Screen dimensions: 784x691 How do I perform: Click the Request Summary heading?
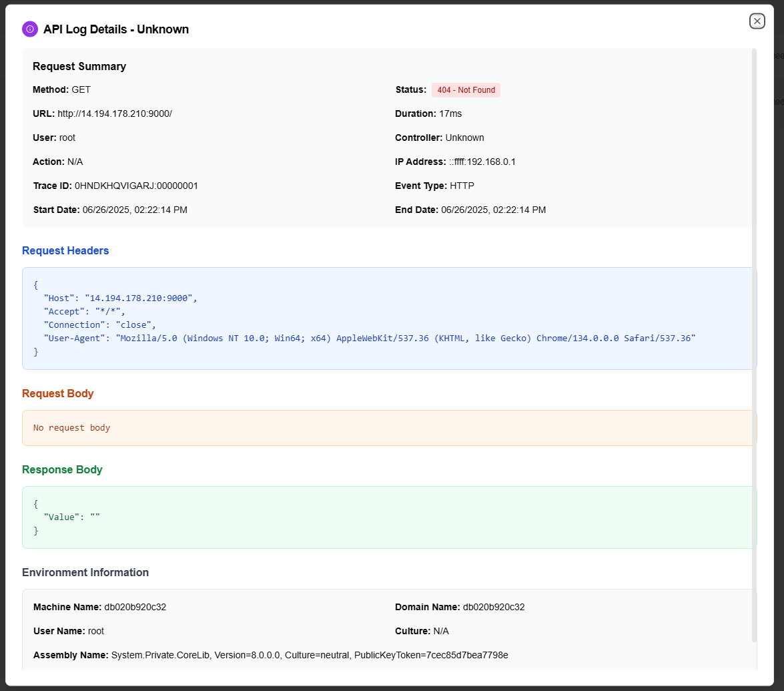click(79, 66)
